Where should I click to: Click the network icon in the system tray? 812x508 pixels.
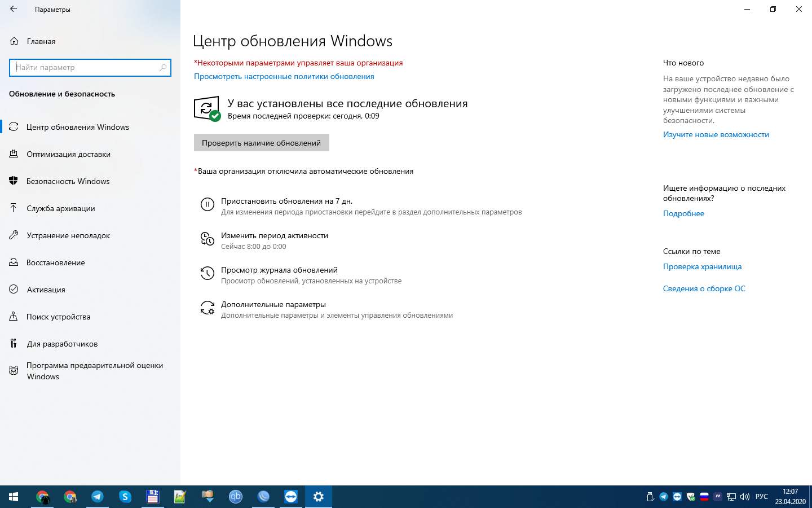(731, 497)
